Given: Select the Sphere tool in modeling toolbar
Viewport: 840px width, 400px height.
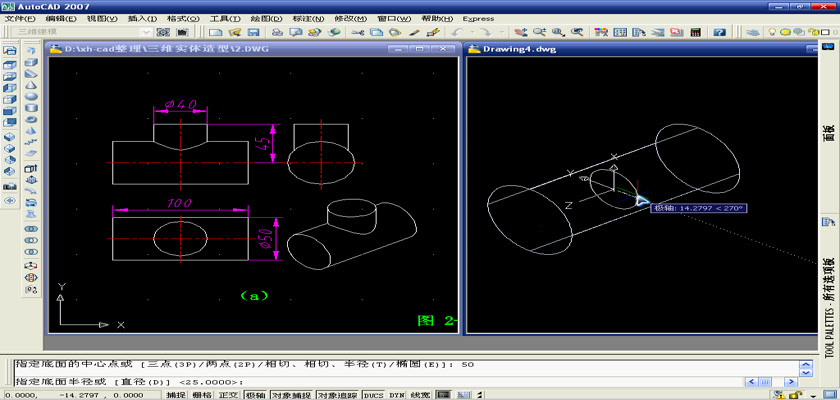Looking at the screenshot, I should point(31,97).
